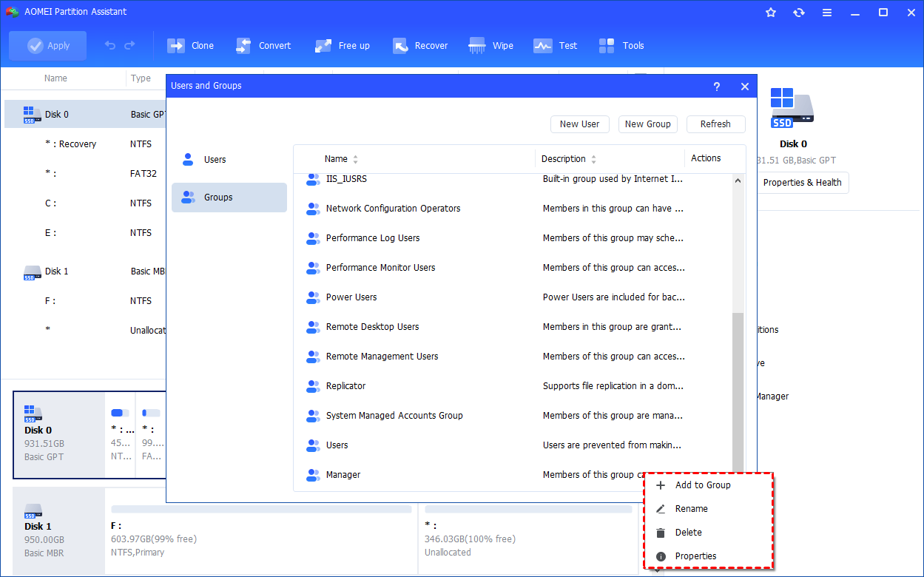The width and height of the screenshot is (924, 577).
Task: Click the Replicator group icon
Action: tap(313, 386)
